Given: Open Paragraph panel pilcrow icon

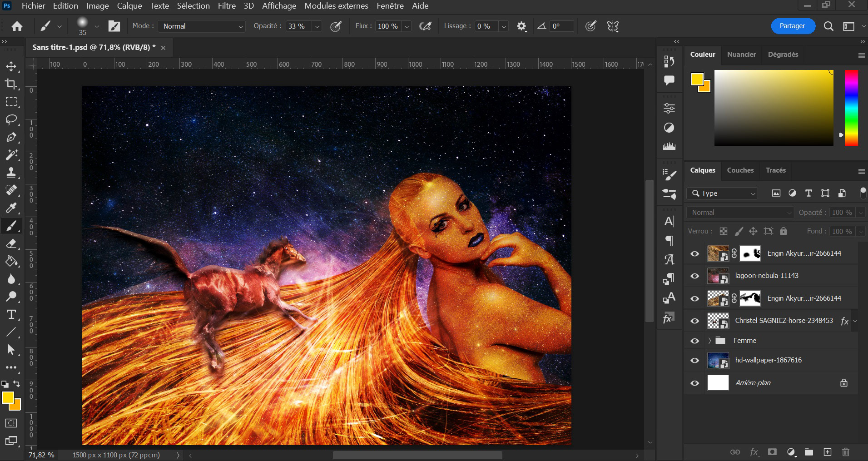Looking at the screenshot, I should coord(669,240).
